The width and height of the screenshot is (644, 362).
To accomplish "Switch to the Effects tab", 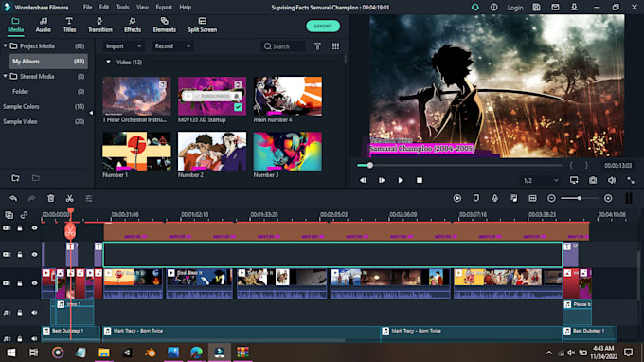I will [x=133, y=25].
